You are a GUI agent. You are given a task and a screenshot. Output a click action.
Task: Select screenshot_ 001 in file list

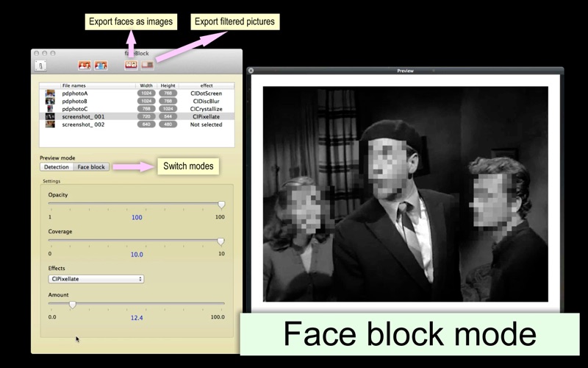[x=137, y=116]
